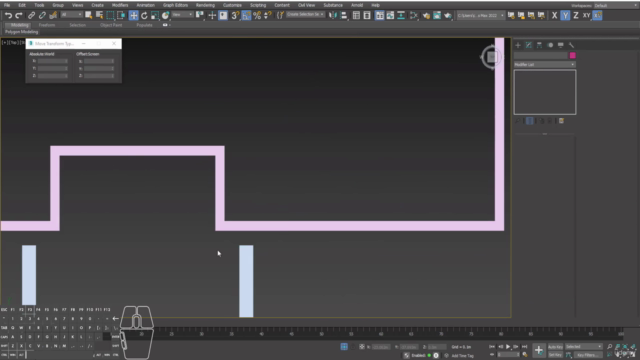Viewport: 640px width, 360px height.
Task: Click the Align tool icon
Action: pyautogui.click(x=344, y=16)
